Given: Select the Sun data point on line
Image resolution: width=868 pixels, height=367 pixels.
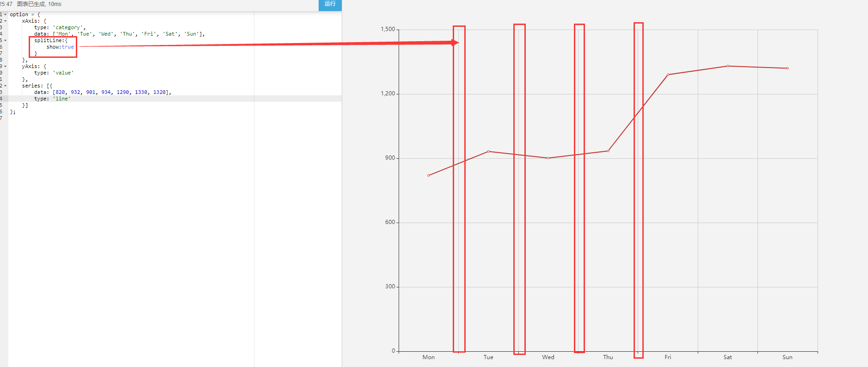Looking at the screenshot, I should pos(788,68).
